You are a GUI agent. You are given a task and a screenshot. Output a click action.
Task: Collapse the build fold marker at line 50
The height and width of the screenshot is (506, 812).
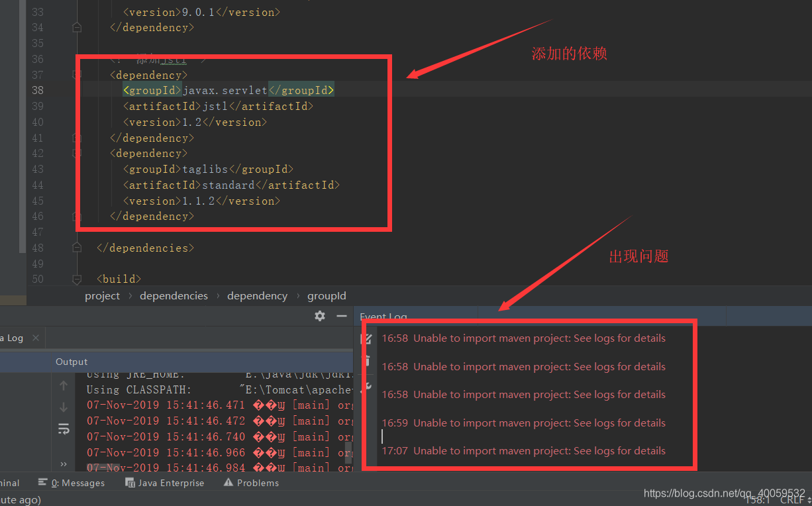(77, 279)
